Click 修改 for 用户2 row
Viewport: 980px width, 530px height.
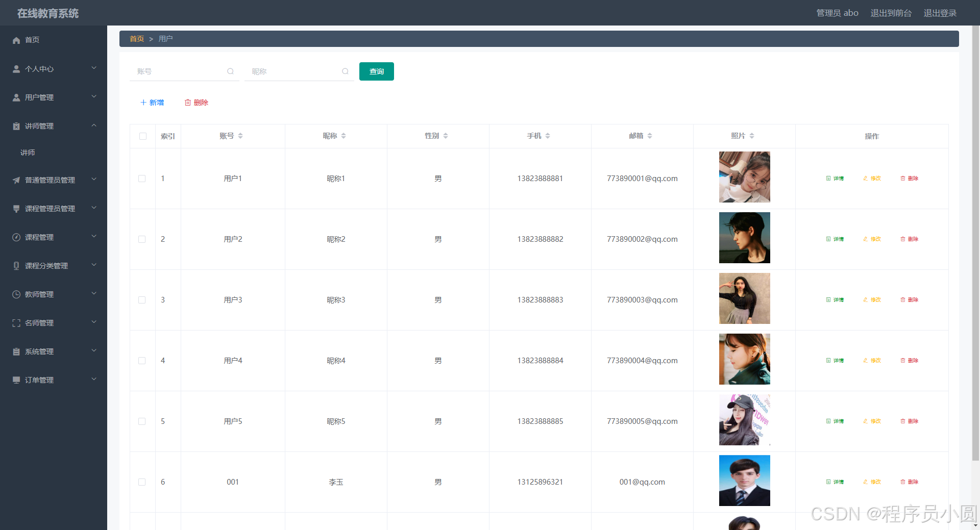872,239
